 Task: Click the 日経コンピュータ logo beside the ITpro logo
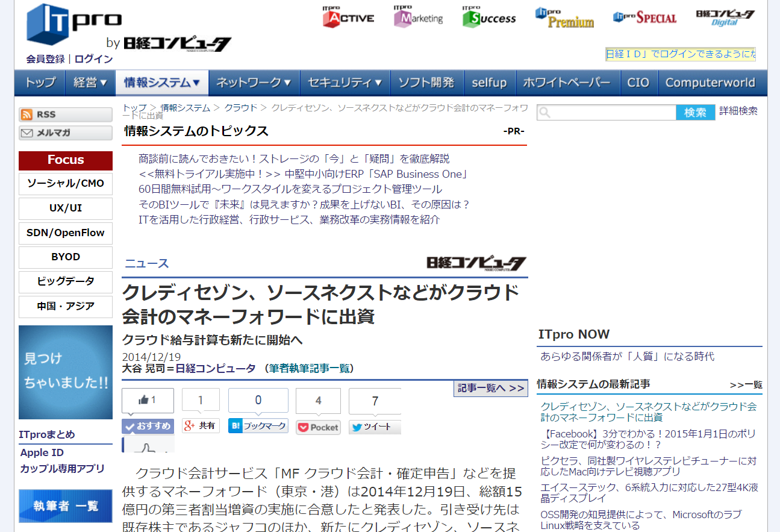[177, 43]
